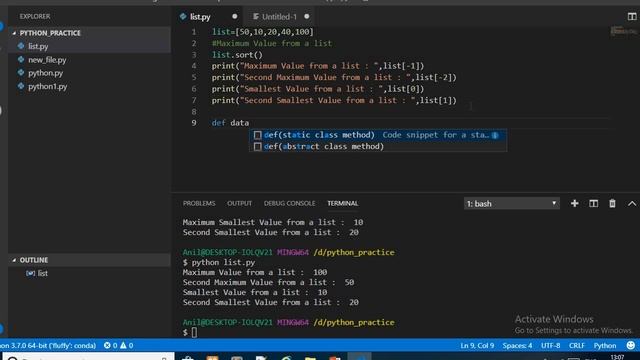Viewport: 640px width, 360px height.
Task: Change file encoding via UTF-8
Action: pyautogui.click(x=550, y=345)
